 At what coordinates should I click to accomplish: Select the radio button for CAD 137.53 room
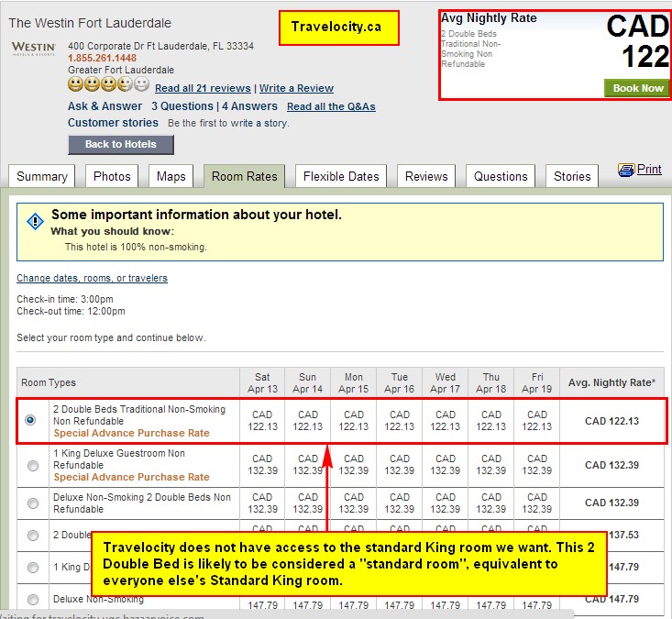pos(33,536)
